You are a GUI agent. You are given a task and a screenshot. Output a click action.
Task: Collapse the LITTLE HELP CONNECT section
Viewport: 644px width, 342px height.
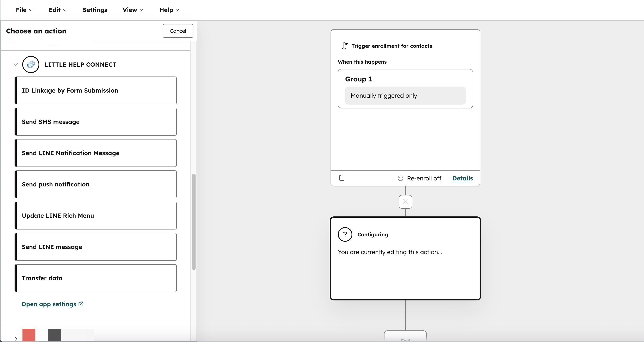point(15,64)
